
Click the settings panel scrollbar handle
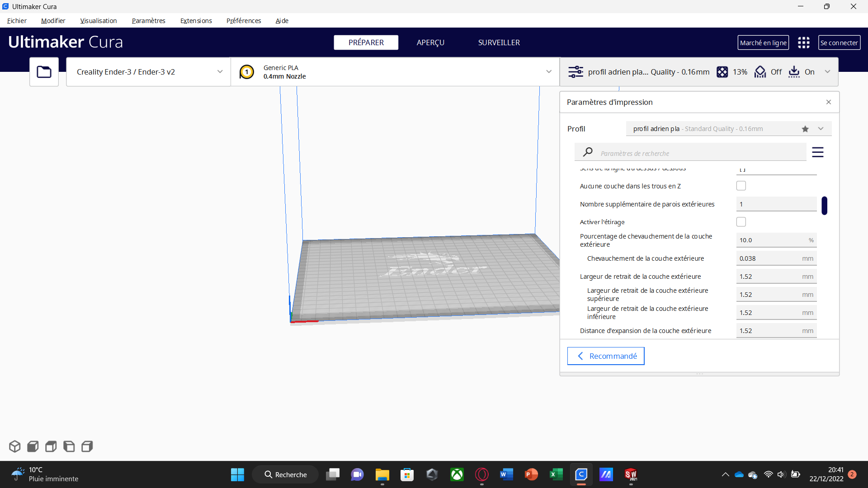click(x=824, y=206)
